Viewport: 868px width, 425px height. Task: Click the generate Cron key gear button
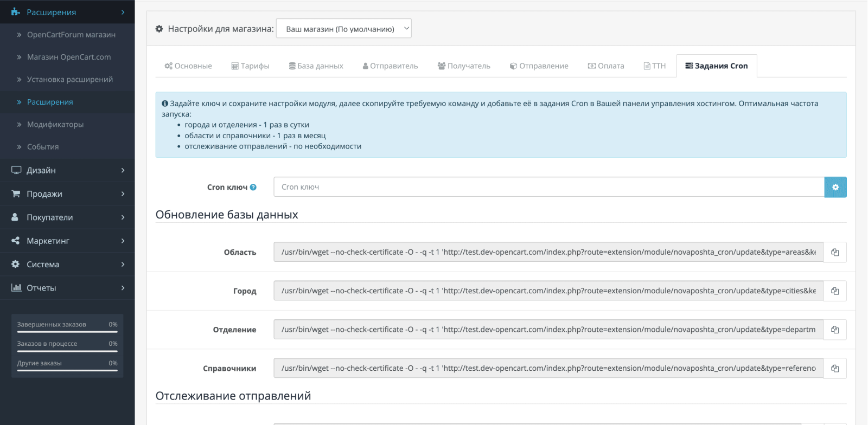(x=835, y=187)
